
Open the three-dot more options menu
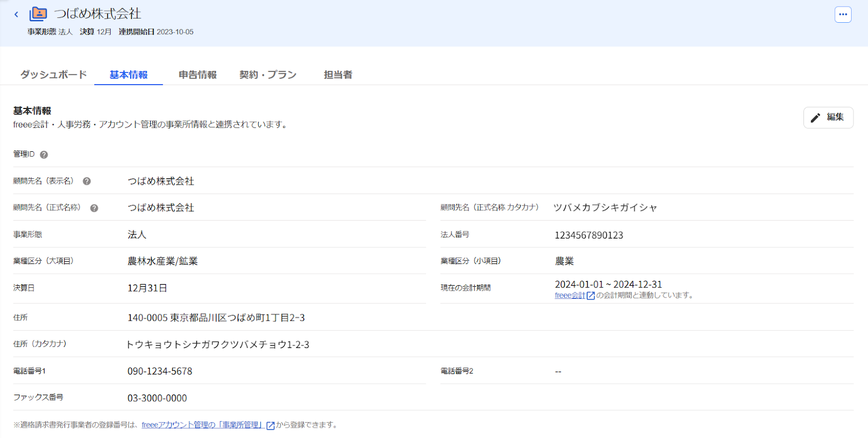(x=843, y=15)
